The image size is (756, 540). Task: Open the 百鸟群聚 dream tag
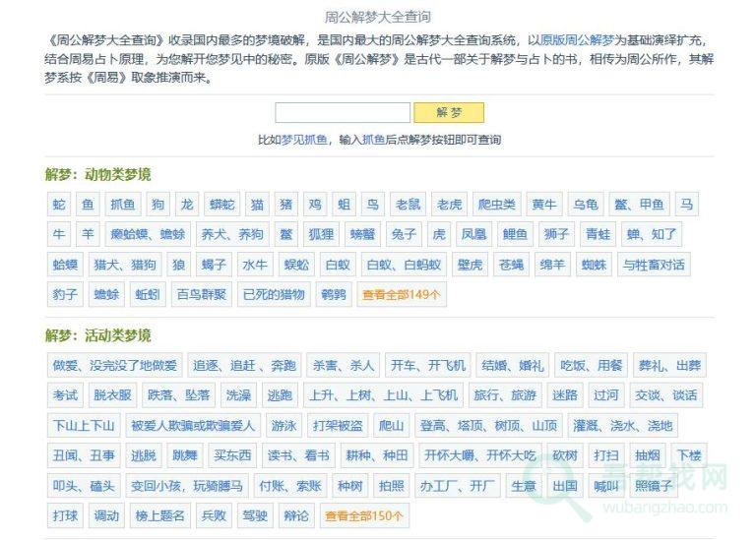pyautogui.click(x=201, y=294)
